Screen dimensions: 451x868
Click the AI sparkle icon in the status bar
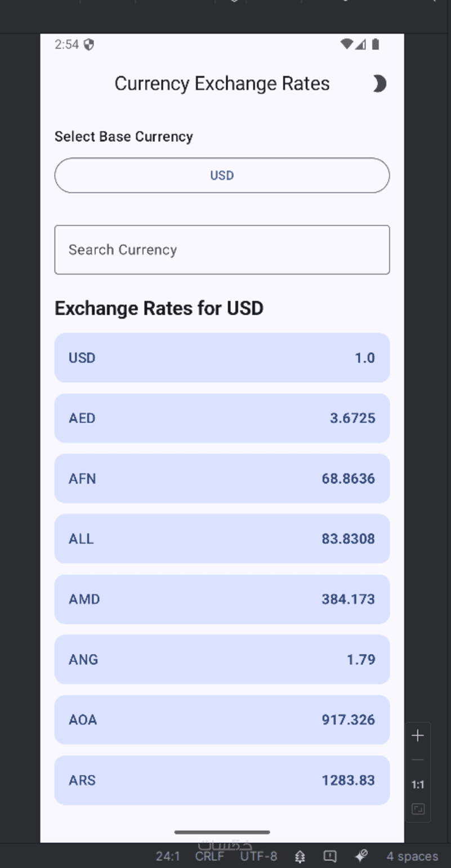point(361,856)
